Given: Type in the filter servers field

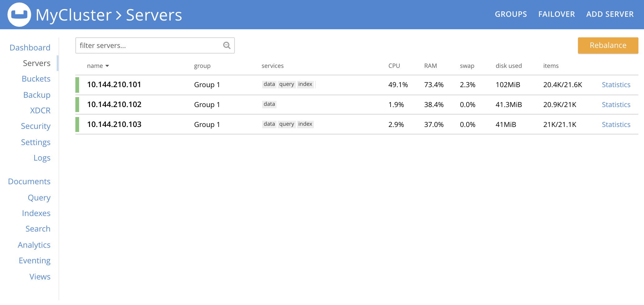Looking at the screenshot, I should pyautogui.click(x=149, y=45).
